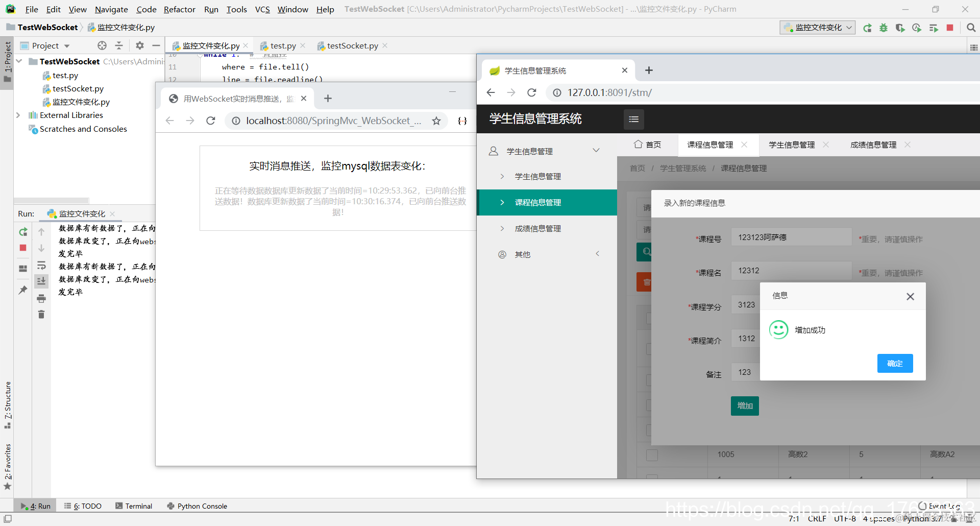Bookmark the current page with the star
Image resolution: width=980 pixels, height=526 pixels.
436,121
